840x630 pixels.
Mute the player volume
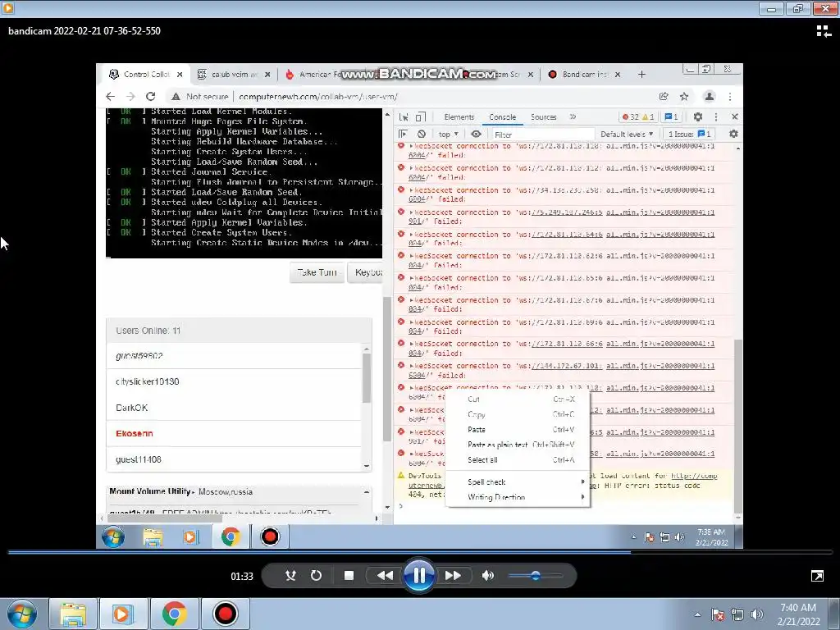click(x=487, y=575)
